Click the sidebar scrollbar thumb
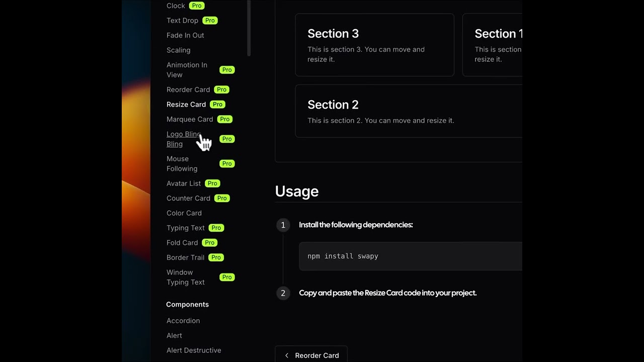The height and width of the screenshot is (362, 644). tap(249, 28)
